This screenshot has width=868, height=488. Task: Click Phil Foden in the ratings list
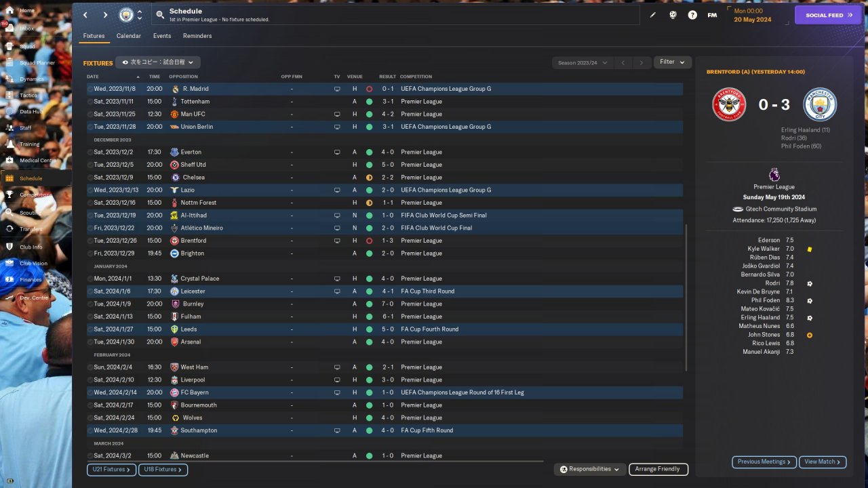point(766,300)
